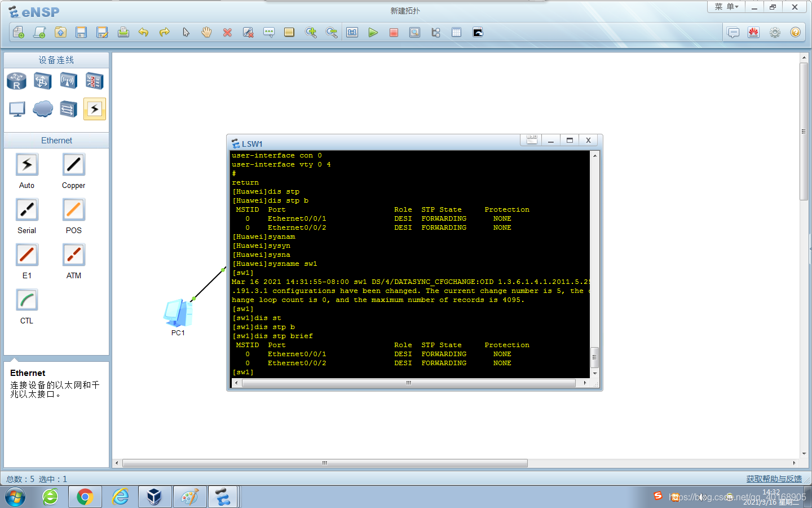Open the forum chat icon

pyautogui.click(x=733, y=32)
